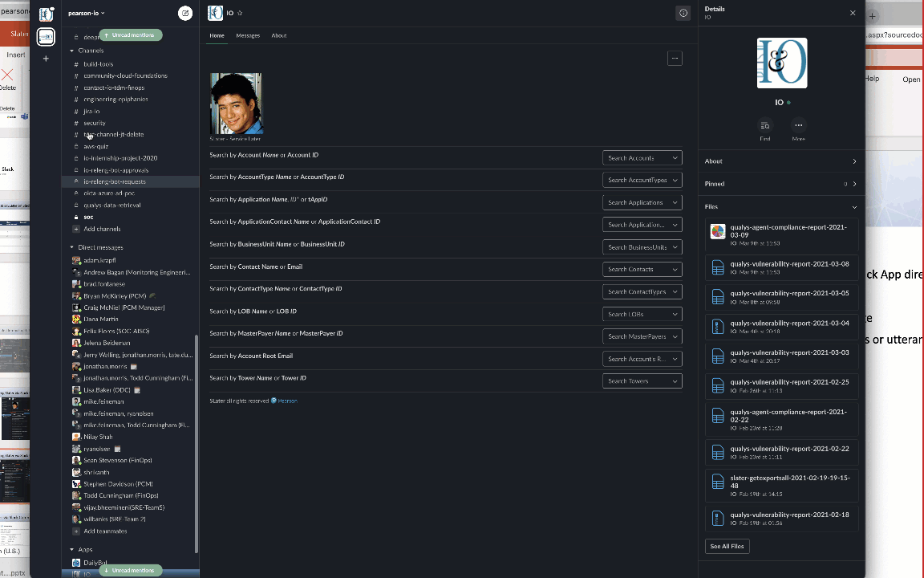This screenshot has width=924, height=578.
Task: Star the IO app conversation
Action: coord(240,13)
